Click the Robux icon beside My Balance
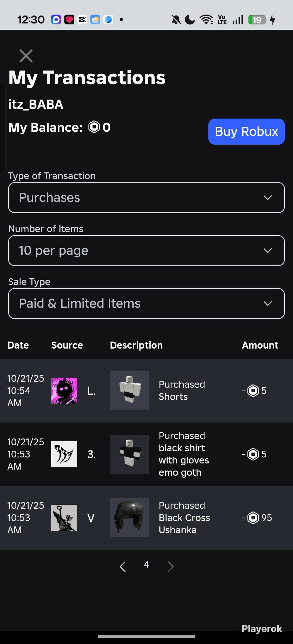Viewport: 293px width, 644px height. pyautogui.click(x=94, y=127)
